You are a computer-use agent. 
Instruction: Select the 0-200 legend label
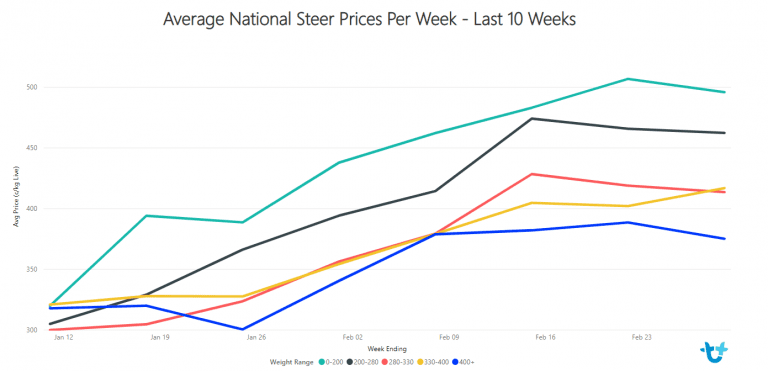tap(335, 362)
